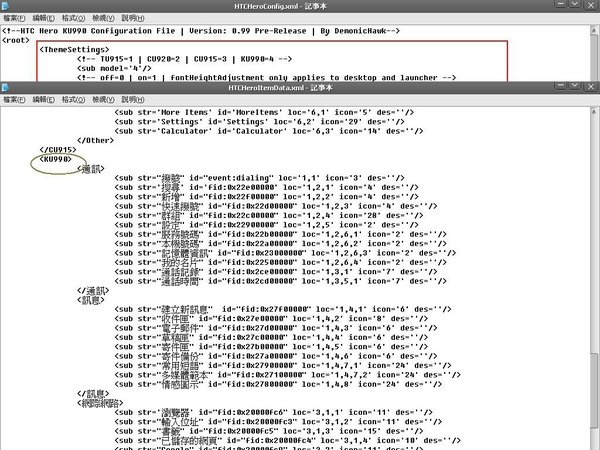Click the line with id "fid:0x22c00000"
Image resolution: width=600 pixels, height=450 pixels.
(x=269, y=215)
